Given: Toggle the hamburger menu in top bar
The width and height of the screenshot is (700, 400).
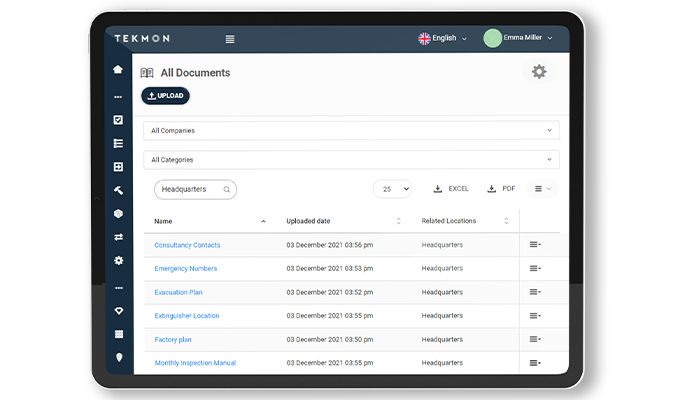Looking at the screenshot, I should 230,39.
